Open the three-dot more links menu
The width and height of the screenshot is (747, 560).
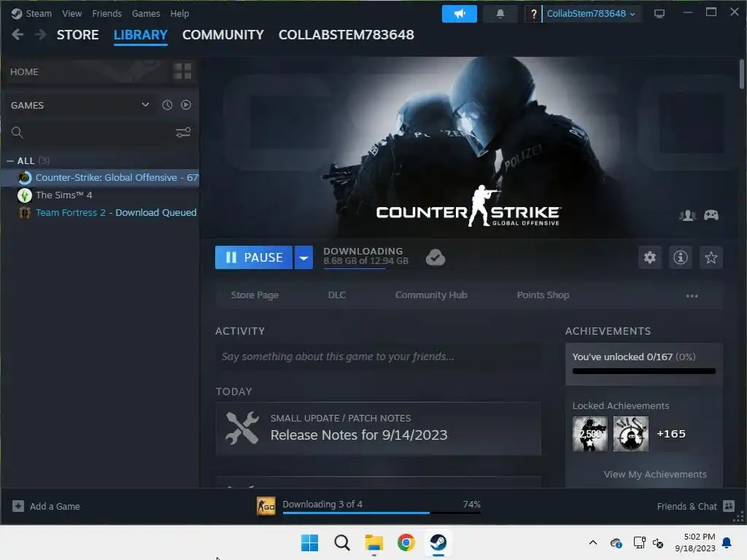692,296
